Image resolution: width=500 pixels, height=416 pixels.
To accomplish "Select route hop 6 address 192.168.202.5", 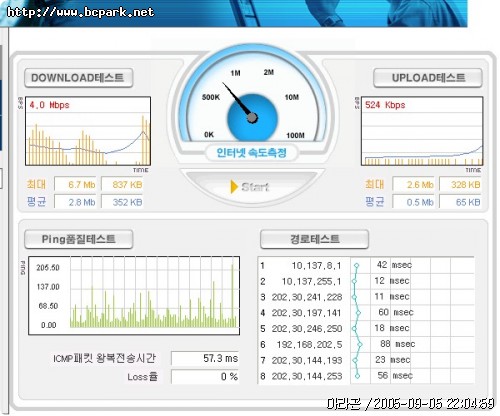I will point(309,344).
